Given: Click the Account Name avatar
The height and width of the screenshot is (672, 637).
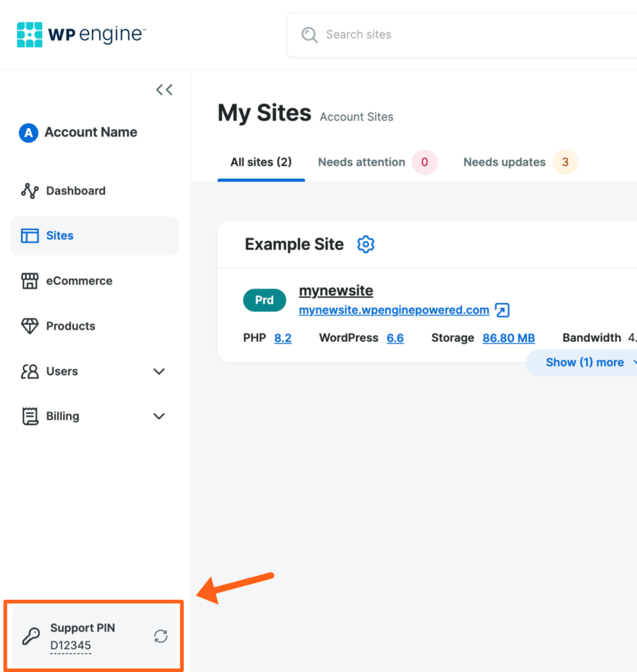Looking at the screenshot, I should click(x=28, y=133).
